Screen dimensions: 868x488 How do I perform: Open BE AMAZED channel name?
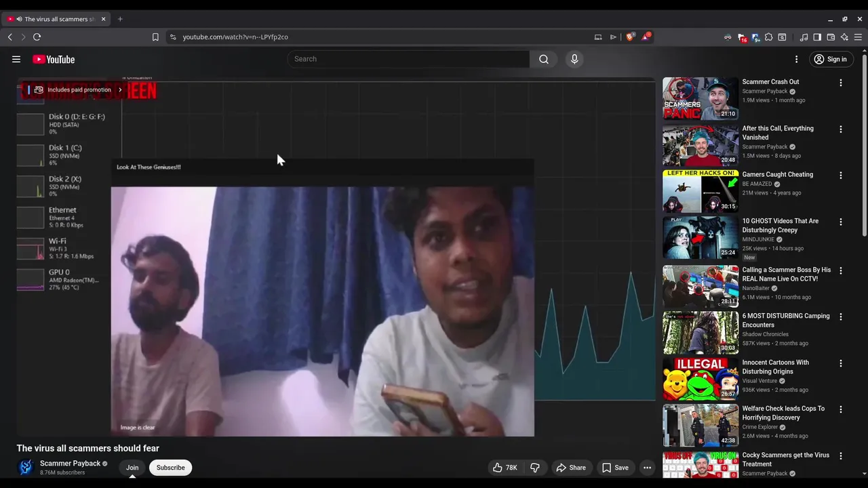point(757,184)
